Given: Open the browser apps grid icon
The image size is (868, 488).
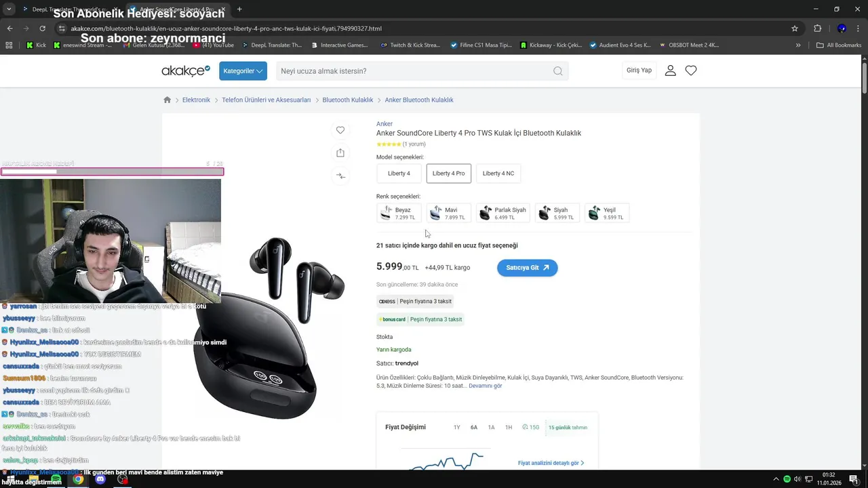Looking at the screenshot, I should [9, 45].
